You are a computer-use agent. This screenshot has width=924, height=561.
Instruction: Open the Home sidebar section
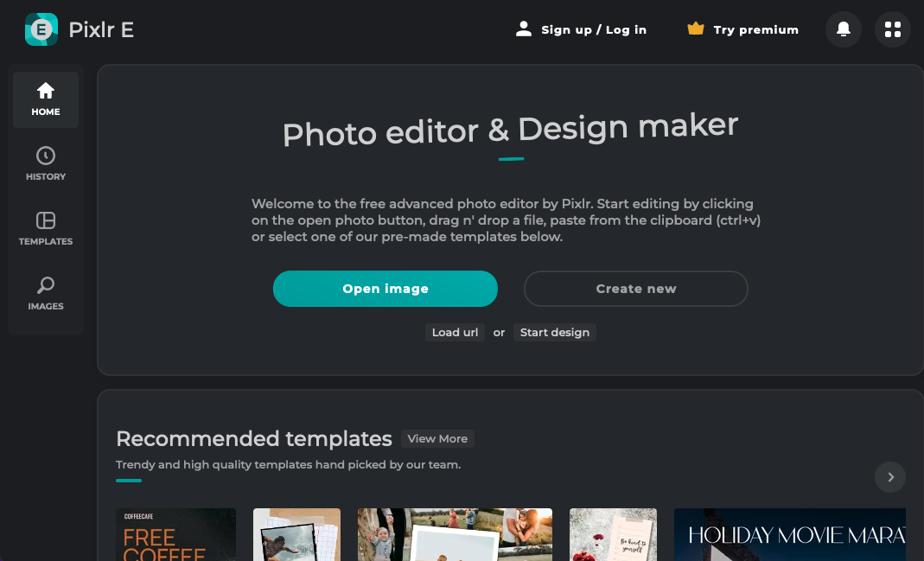pyautogui.click(x=46, y=99)
